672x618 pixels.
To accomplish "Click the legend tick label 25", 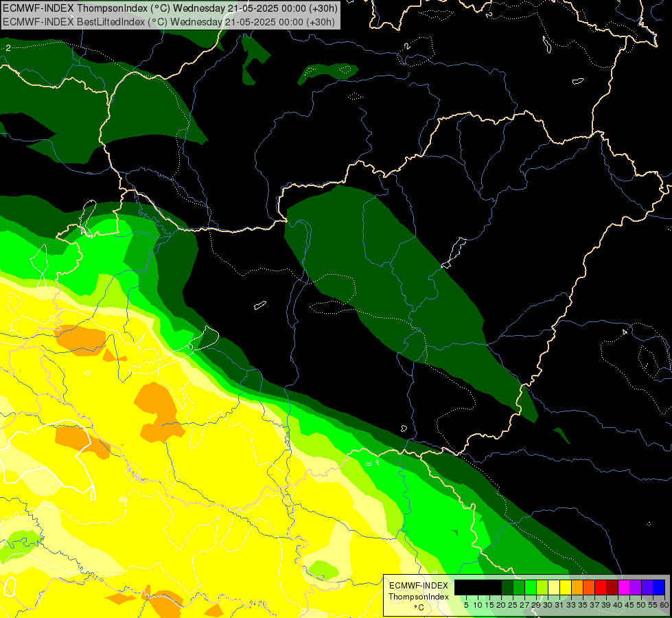I will [513, 605].
